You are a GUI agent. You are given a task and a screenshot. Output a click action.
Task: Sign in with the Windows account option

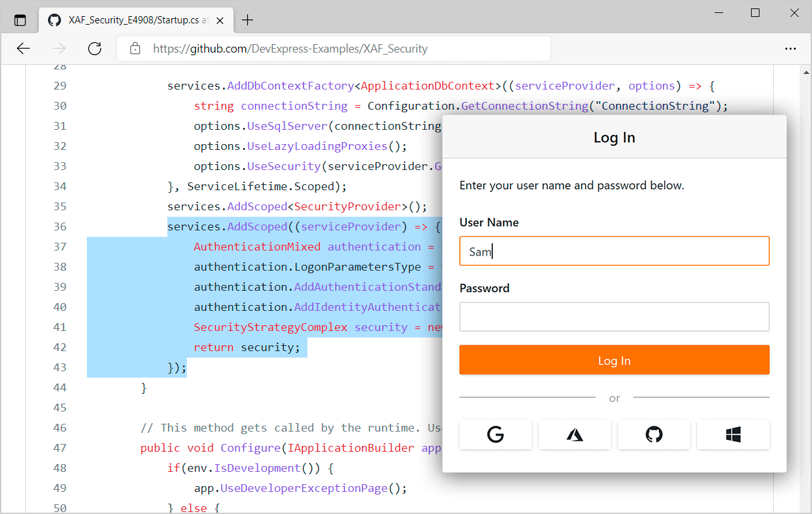pyautogui.click(x=733, y=434)
